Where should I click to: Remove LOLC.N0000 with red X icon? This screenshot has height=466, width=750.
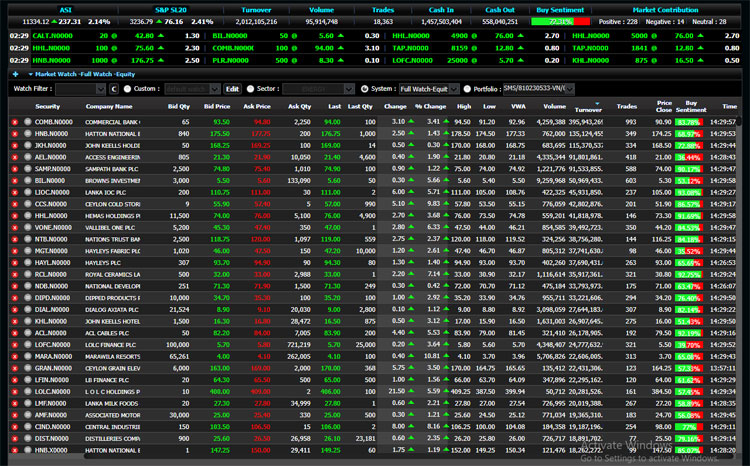pos(15,392)
